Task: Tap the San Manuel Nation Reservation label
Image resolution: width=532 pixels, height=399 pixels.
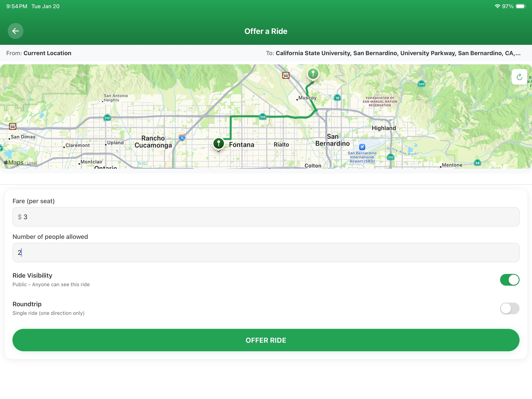Action: pos(380,102)
